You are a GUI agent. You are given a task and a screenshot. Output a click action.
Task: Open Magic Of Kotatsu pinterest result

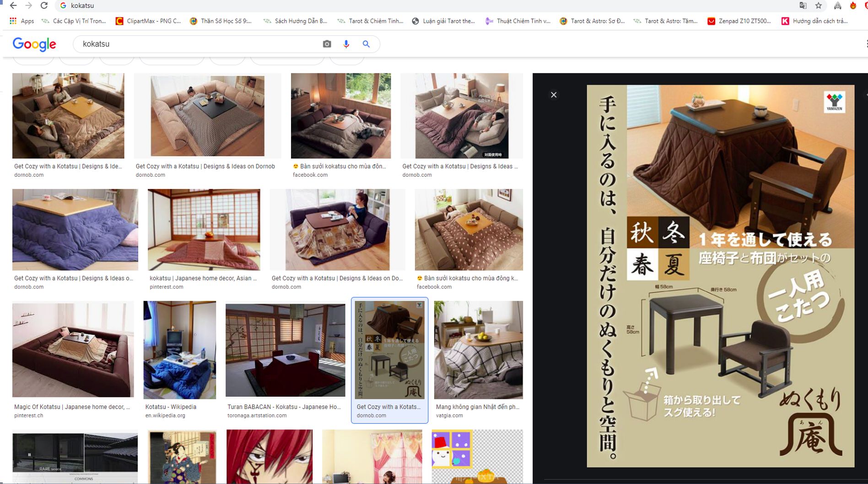(73, 350)
